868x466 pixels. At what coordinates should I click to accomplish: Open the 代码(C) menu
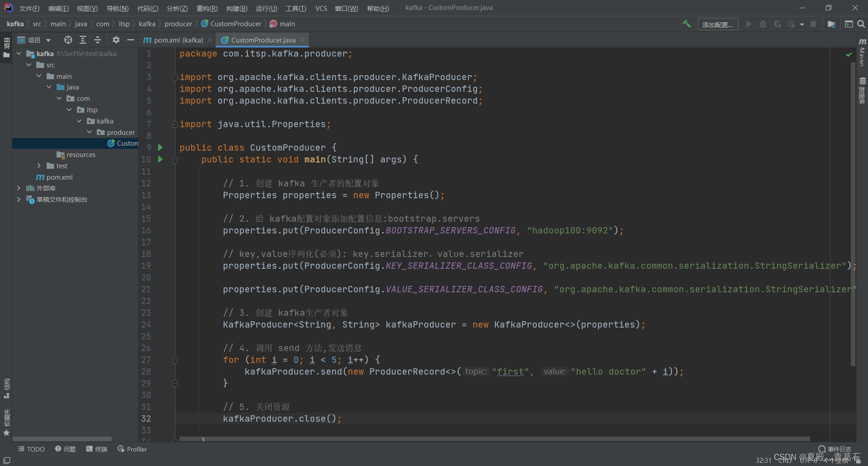[x=148, y=8]
